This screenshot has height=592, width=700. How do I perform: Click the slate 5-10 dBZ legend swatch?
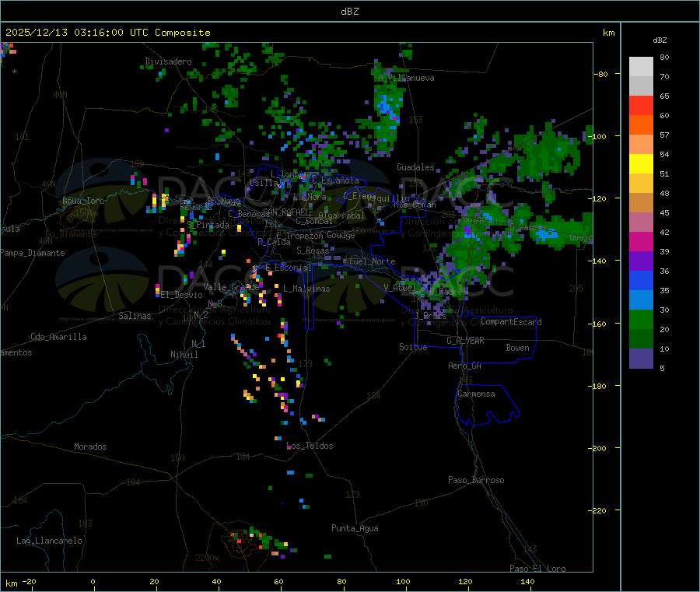pos(641,359)
